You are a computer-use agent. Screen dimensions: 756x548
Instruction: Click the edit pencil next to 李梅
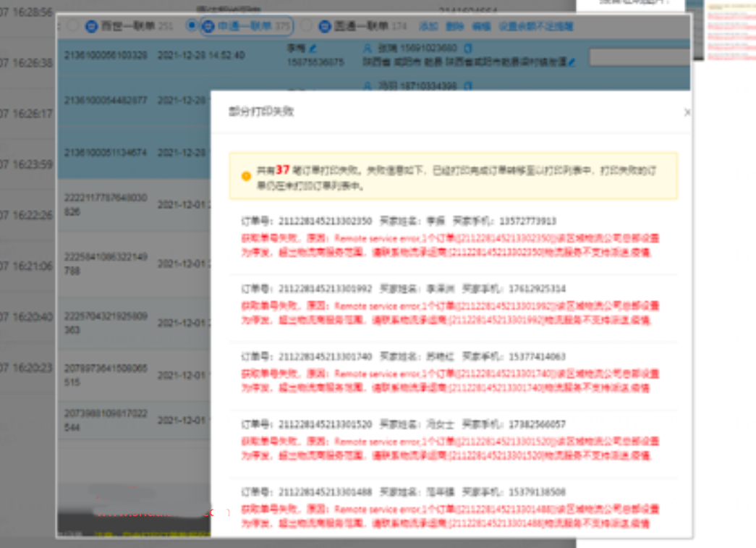[x=313, y=49]
